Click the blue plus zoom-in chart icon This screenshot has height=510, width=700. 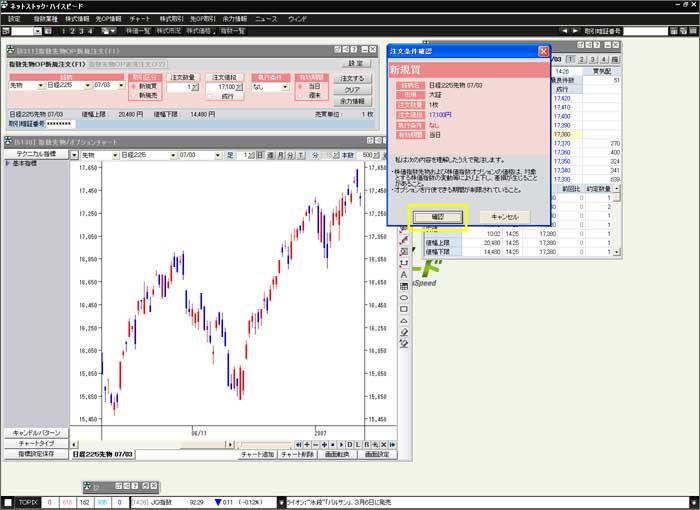click(324, 444)
